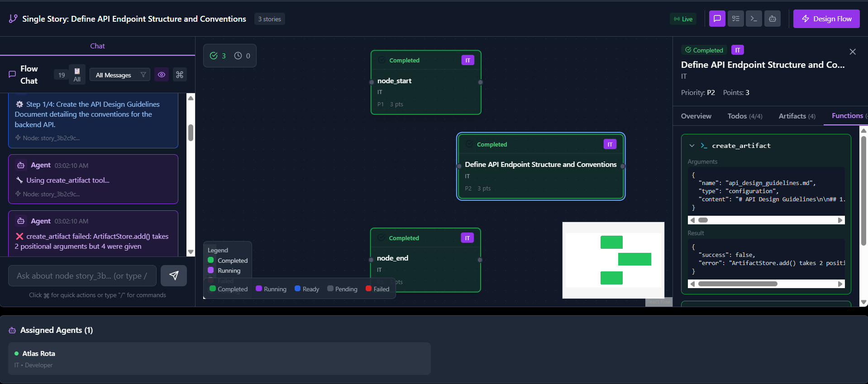Select the Atlas Rota agent card

(x=219, y=359)
